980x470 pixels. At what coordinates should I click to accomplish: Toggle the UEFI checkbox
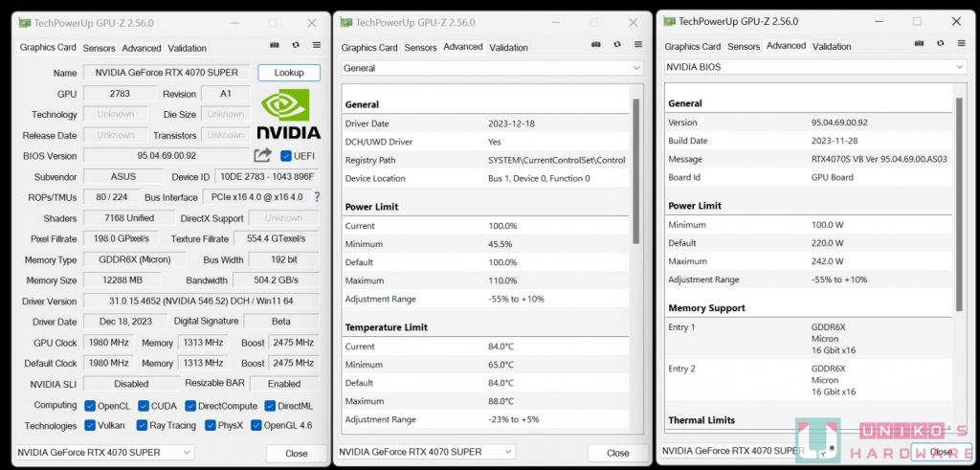pyautogui.click(x=285, y=156)
